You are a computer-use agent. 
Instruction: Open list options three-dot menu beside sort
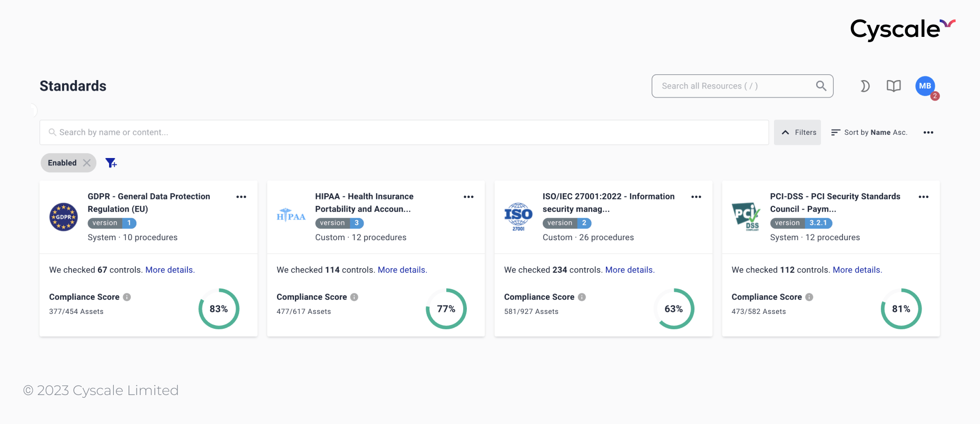pyautogui.click(x=928, y=132)
